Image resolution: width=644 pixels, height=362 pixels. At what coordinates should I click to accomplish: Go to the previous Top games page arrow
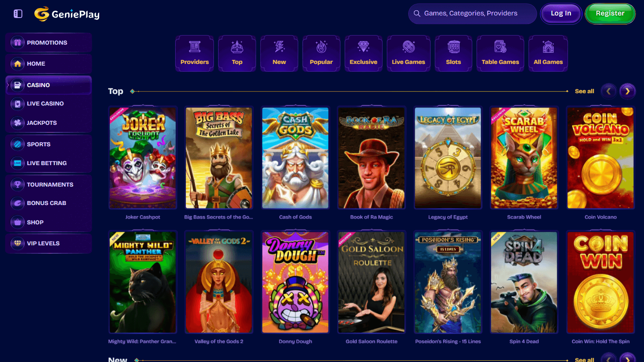coord(609,91)
